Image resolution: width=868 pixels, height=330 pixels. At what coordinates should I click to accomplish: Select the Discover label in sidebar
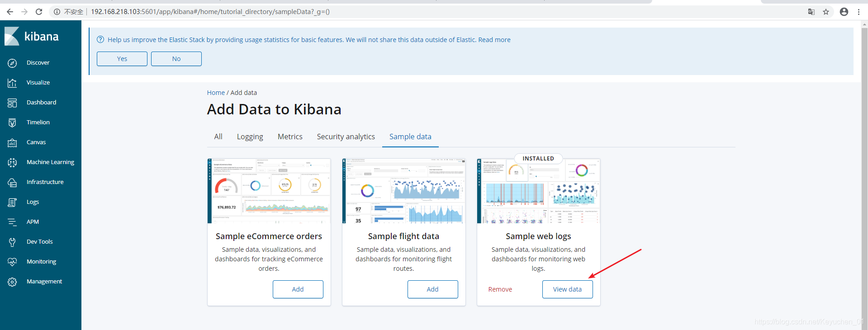(x=38, y=63)
